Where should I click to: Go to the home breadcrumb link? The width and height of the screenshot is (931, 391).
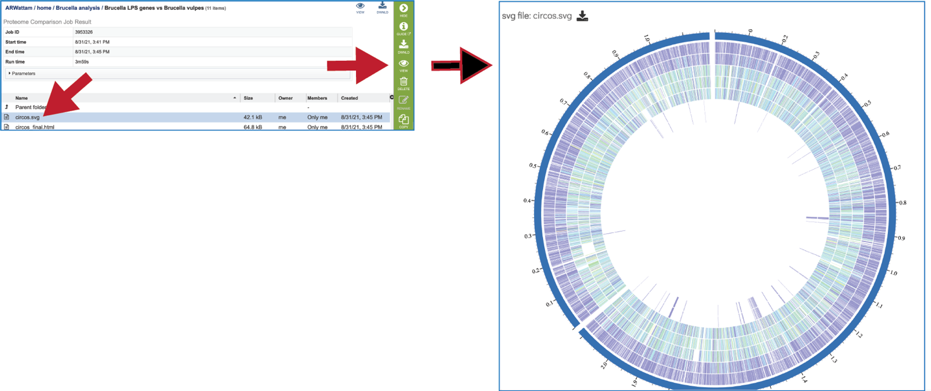point(44,8)
